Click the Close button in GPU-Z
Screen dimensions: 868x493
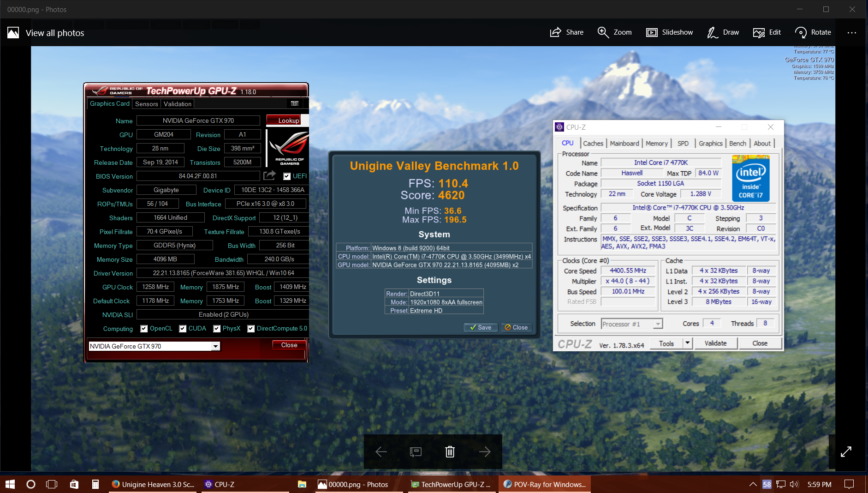coord(289,345)
